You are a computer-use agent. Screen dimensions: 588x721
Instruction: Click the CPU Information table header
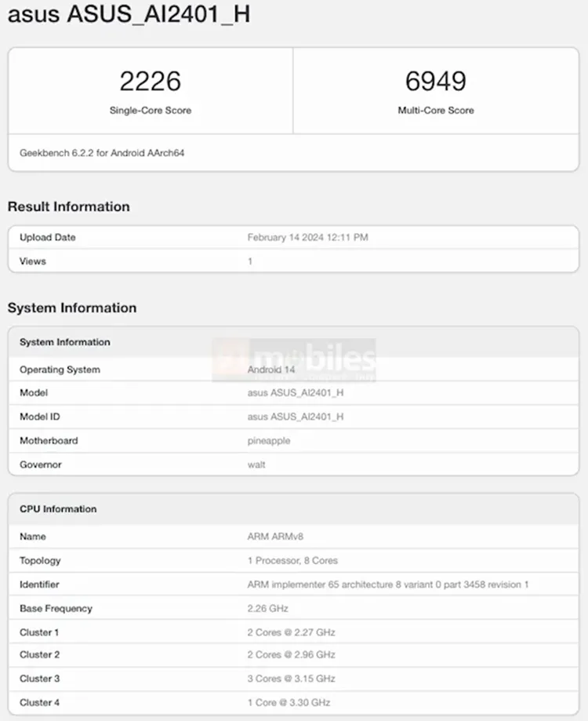click(x=58, y=509)
